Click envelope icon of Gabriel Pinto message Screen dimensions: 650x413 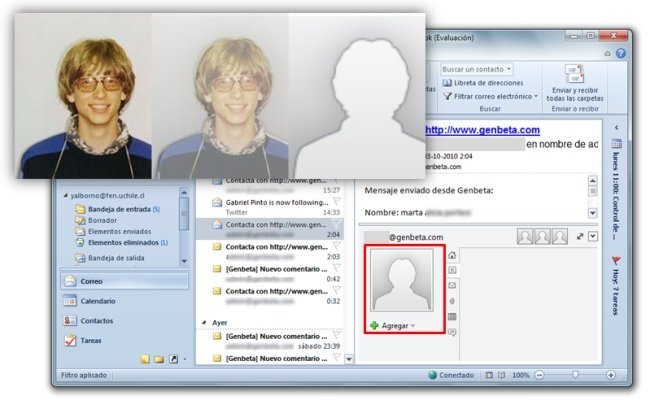point(217,202)
